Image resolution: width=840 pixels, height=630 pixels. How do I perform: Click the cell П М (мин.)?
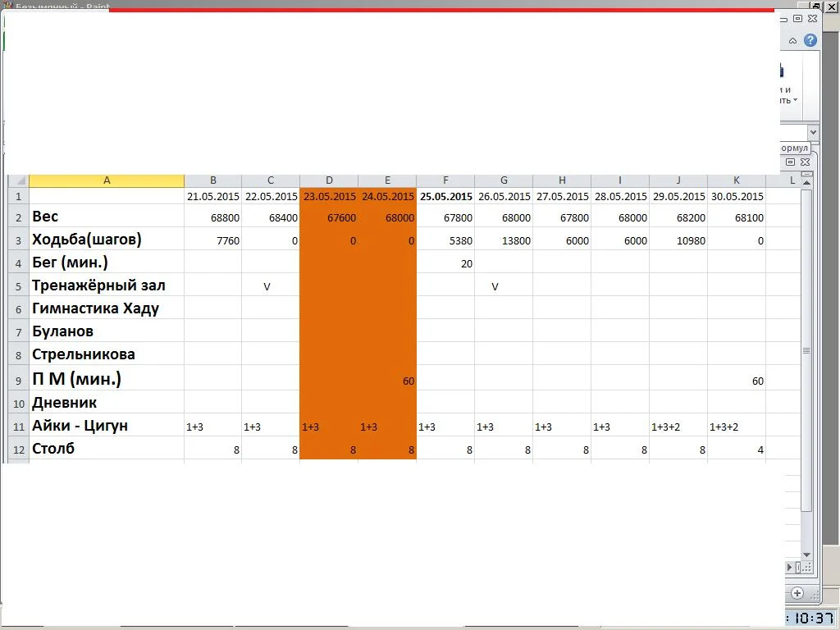[107, 379]
